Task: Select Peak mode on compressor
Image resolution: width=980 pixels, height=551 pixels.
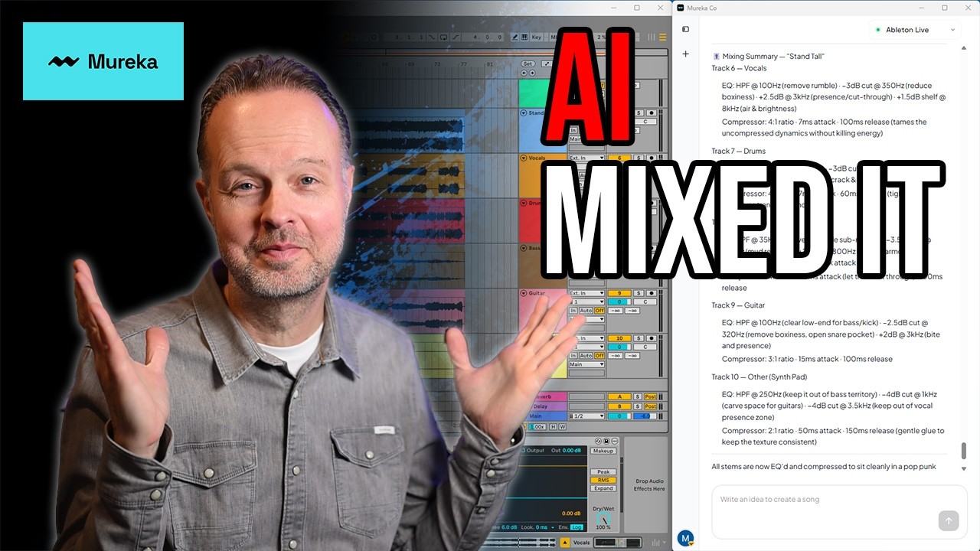Action: click(x=603, y=471)
